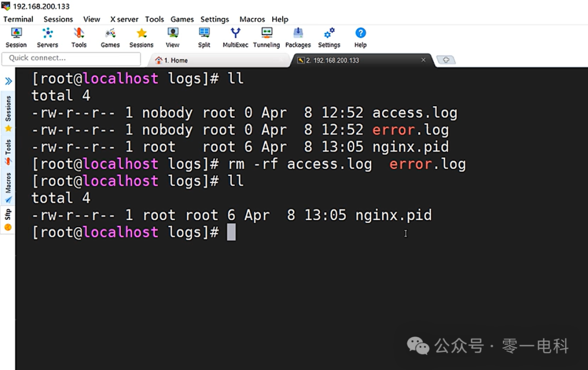Click the Split toolbar icon
The height and width of the screenshot is (370, 588).
pyautogui.click(x=204, y=38)
